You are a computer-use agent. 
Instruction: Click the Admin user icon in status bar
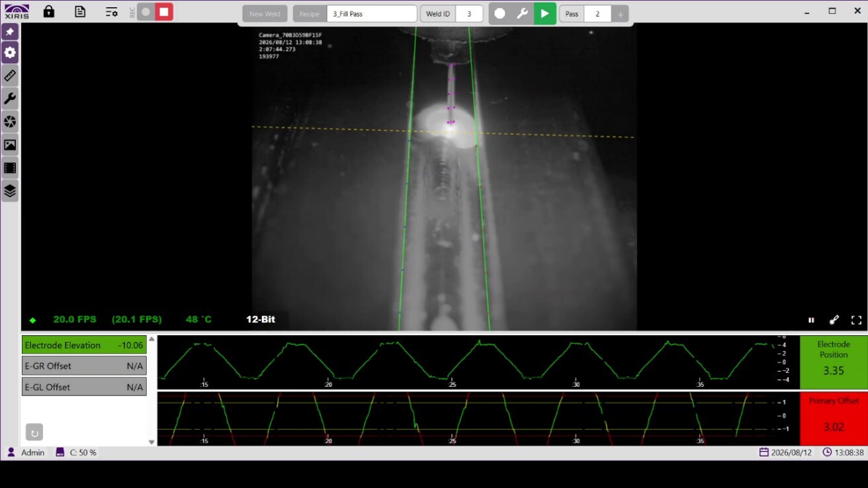11,453
